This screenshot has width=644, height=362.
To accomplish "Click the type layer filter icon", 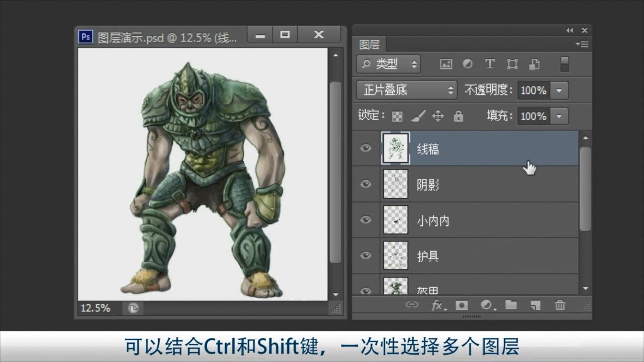I will tap(490, 64).
